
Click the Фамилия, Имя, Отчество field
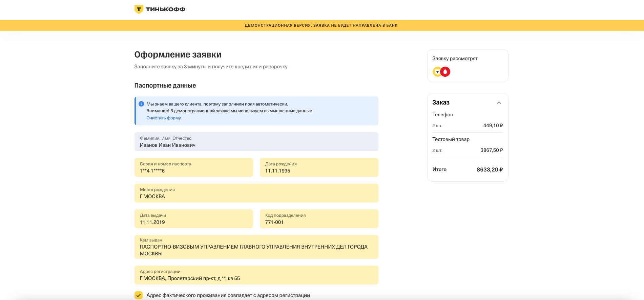[256, 142]
